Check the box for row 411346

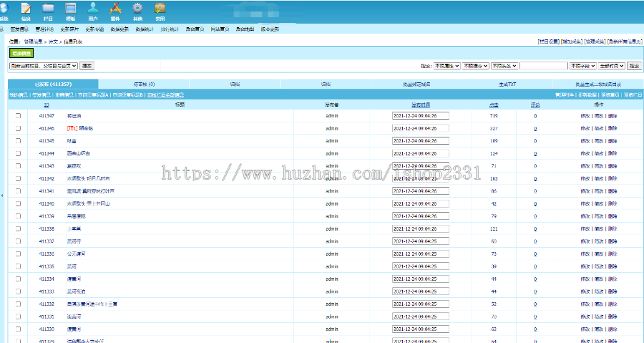tap(18, 129)
